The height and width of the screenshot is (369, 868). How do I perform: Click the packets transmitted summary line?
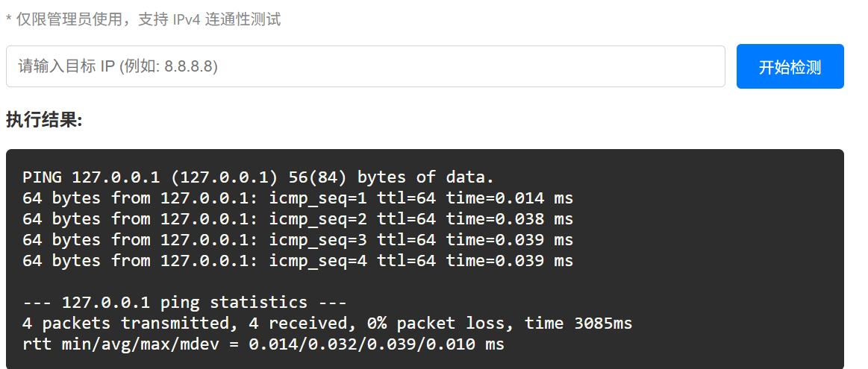pos(327,324)
